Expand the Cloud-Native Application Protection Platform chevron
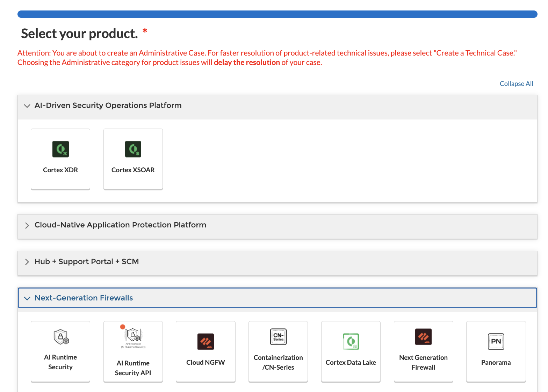Screen dimensions: 548x392 [x=27, y=225]
